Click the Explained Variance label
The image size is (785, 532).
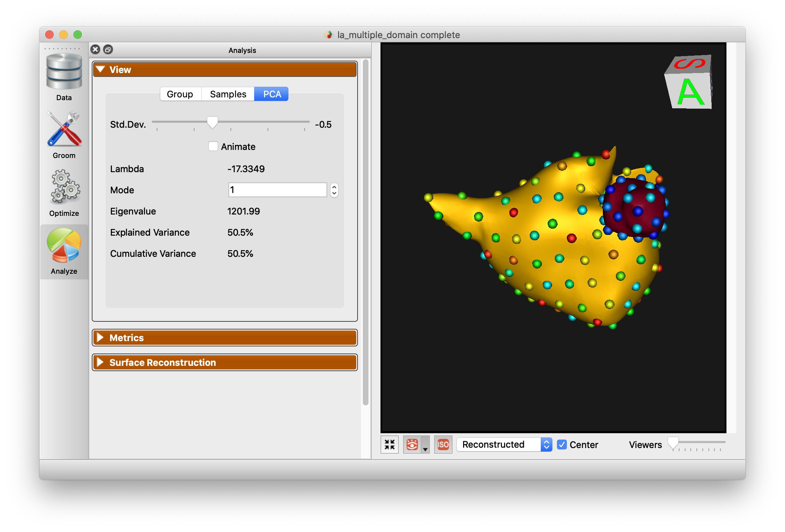[x=150, y=232]
